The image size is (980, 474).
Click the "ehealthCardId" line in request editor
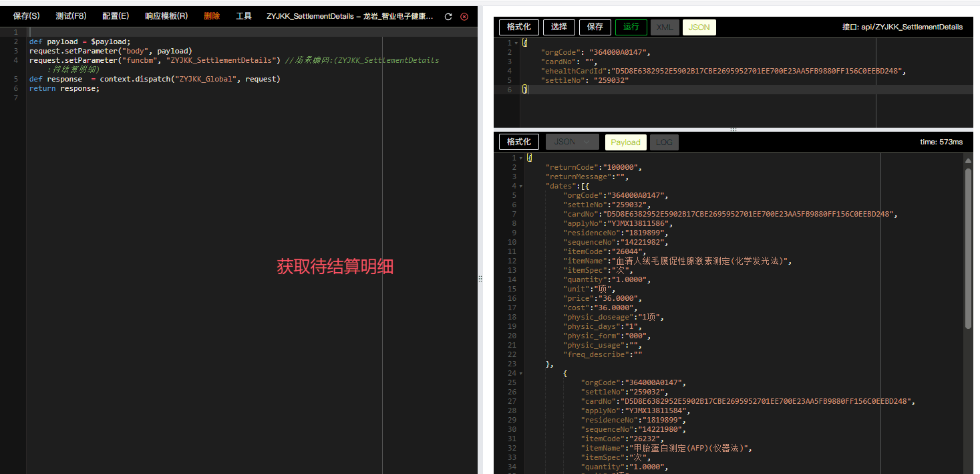pos(723,71)
